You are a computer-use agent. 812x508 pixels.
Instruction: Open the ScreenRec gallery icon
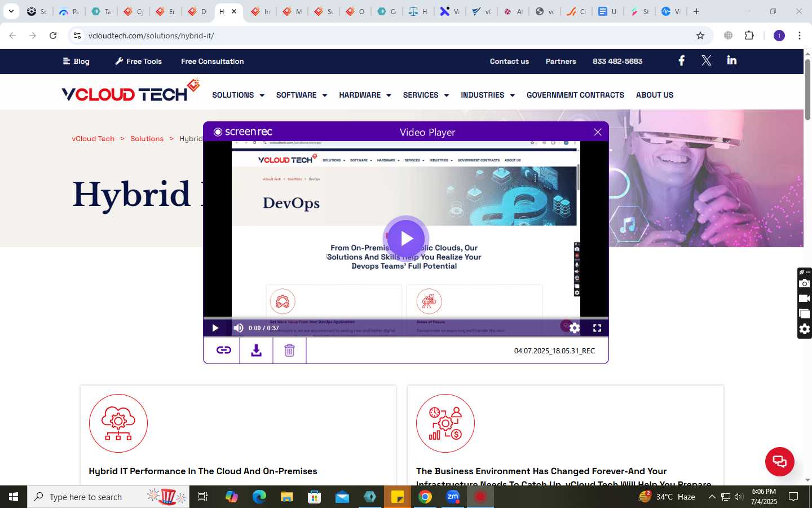tap(805, 314)
